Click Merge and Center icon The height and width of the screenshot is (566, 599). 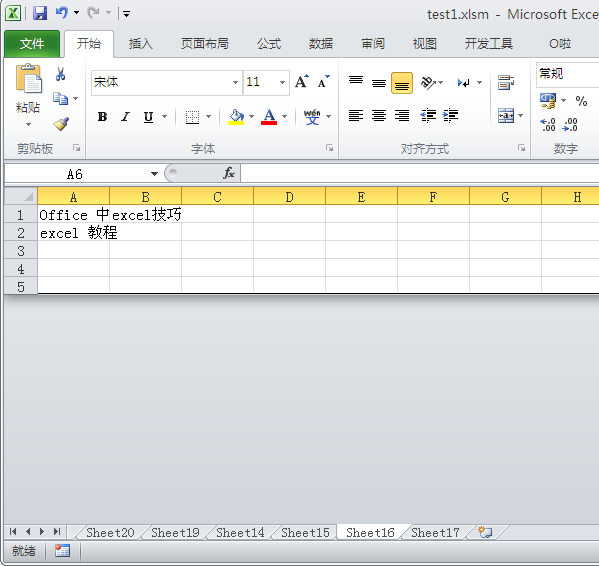[x=506, y=116]
